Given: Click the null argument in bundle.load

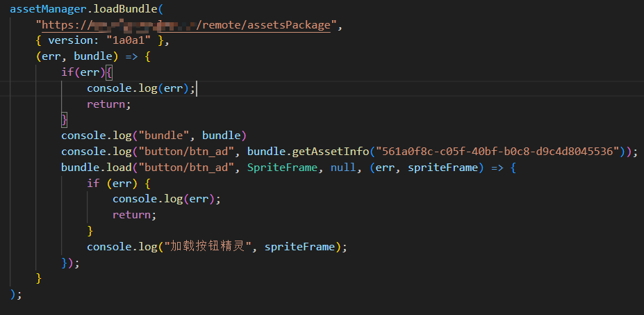Looking at the screenshot, I should click(x=329, y=168).
